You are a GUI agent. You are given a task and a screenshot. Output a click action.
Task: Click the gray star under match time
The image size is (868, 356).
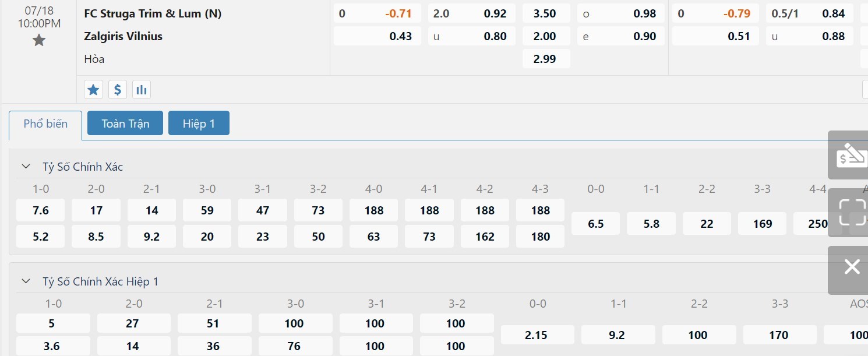(x=39, y=40)
